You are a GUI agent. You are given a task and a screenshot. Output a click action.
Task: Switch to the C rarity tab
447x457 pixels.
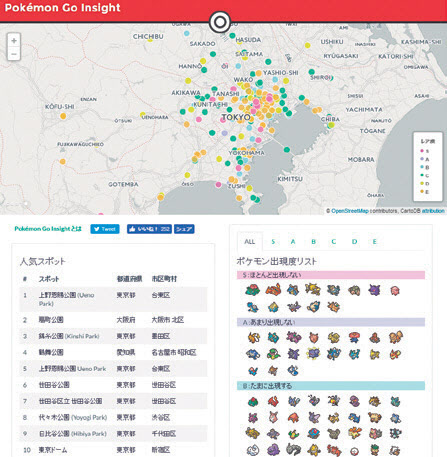coord(334,242)
